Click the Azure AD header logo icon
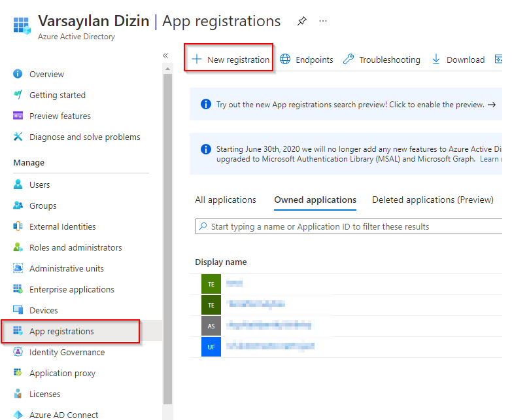The width and height of the screenshot is (512, 420). point(22,26)
